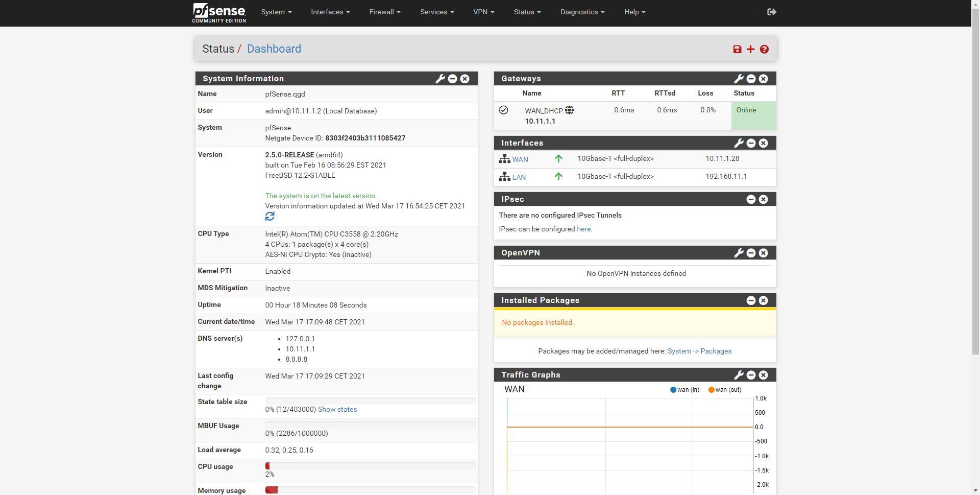Remove the Gateways widget

764,79
